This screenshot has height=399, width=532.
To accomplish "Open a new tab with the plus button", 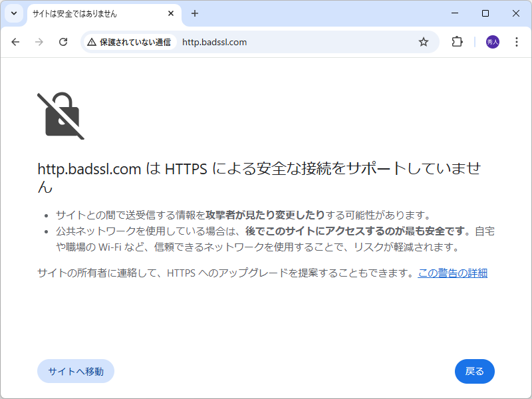I will [x=194, y=13].
